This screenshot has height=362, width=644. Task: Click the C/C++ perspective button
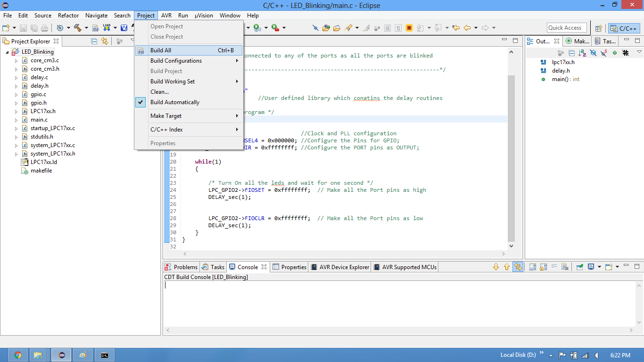click(624, 28)
